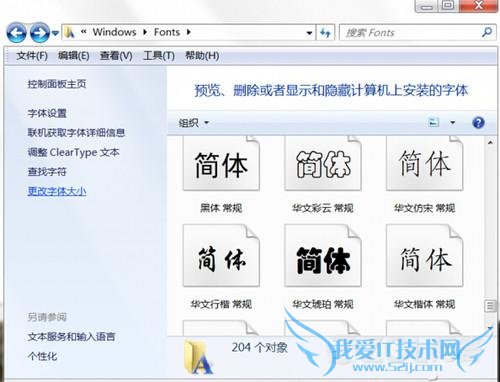The width and height of the screenshot is (500, 382).
Task: Expand arrow after Windows breadcrumb
Action: pyautogui.click(x=145, y=32)
